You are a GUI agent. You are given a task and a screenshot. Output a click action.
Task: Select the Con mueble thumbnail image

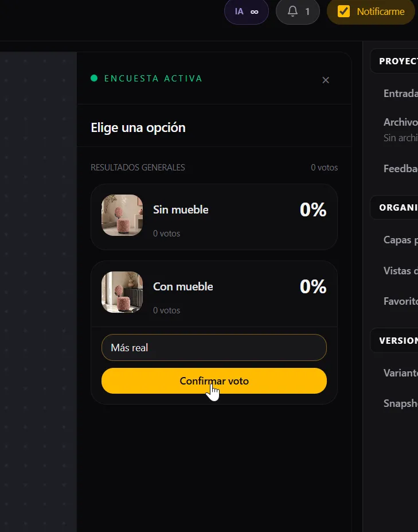coord(122,292)
